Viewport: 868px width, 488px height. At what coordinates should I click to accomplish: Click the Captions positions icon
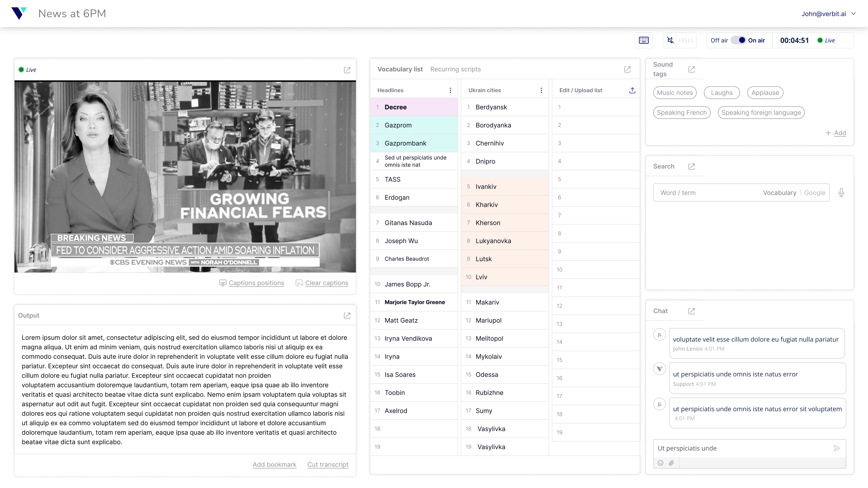[x=223, y=283]
